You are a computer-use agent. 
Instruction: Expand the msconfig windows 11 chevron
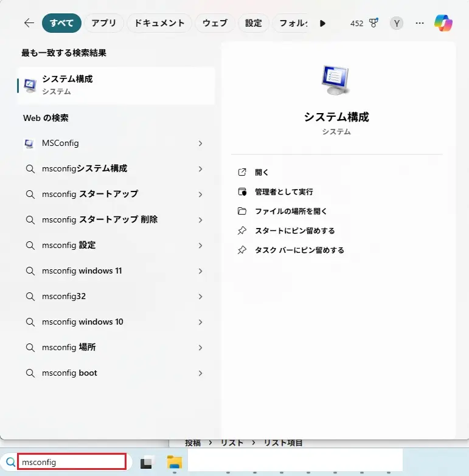[200, 271]
